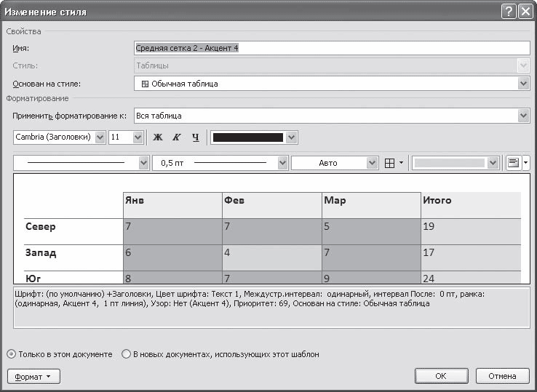Screen dimensions: 537x392
Task: Click the value 6 in Запад row
Action: (x=128, y=252)
